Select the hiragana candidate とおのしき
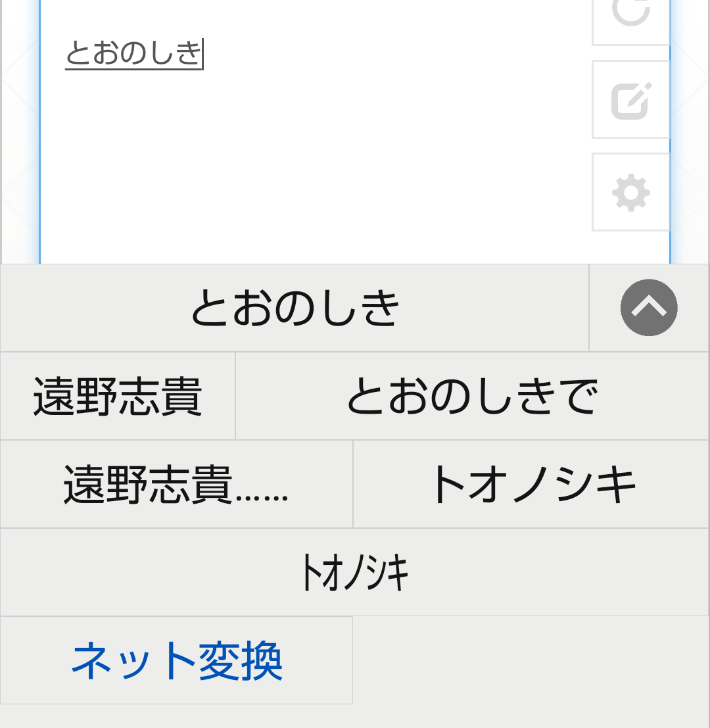Screen dimensions: 710x728 (x=295, y=308)
